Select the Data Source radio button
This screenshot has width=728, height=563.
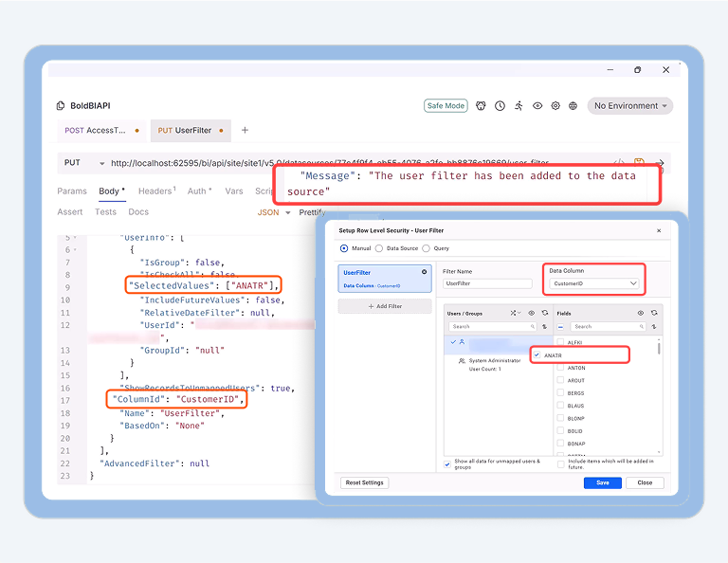379,248
